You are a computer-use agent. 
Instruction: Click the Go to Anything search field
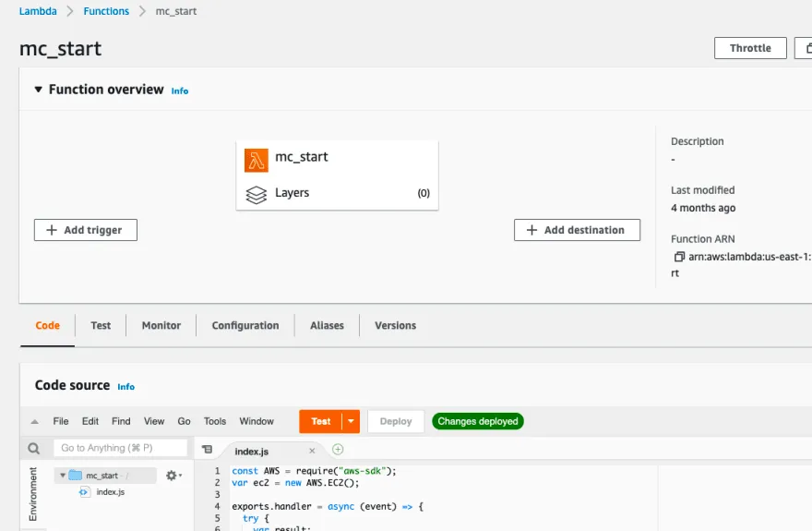[120, 448]
